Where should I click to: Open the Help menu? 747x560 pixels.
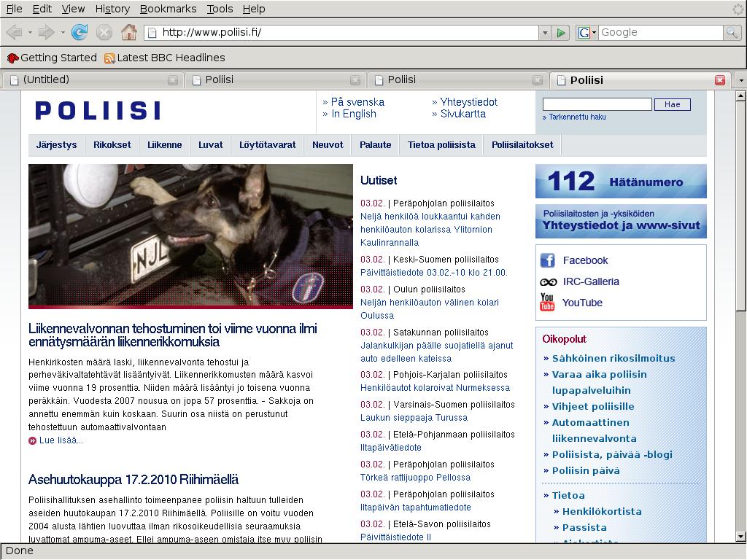[x=254, y=9]
